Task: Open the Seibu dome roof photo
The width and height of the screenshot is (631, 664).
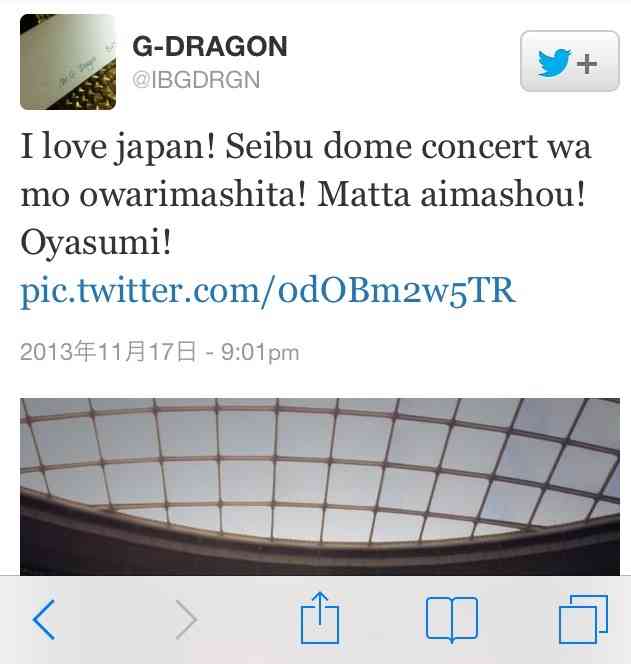Action: [320, 487]
